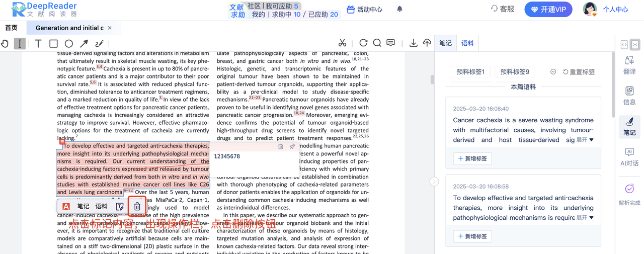This screenshot has height=254, width=644.
Task: Click the red A highlight color button
Action: [x=66, y=207]
